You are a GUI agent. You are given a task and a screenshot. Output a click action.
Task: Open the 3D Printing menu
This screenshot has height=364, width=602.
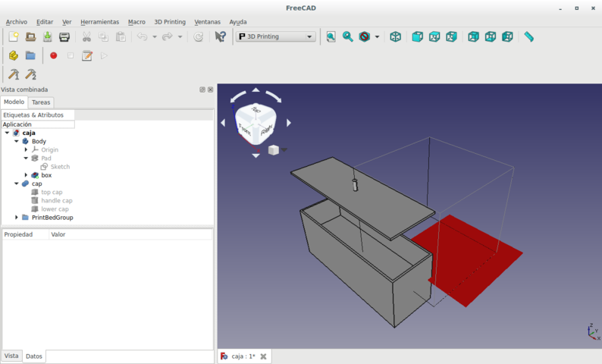pyautogui.click(x=170, y=22)
